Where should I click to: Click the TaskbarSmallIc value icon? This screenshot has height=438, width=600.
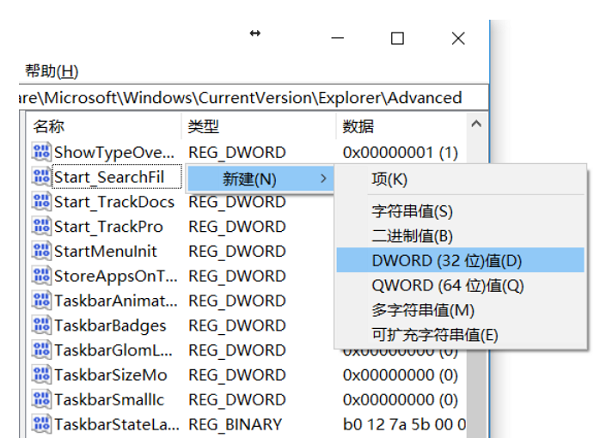tap(41, 400)
